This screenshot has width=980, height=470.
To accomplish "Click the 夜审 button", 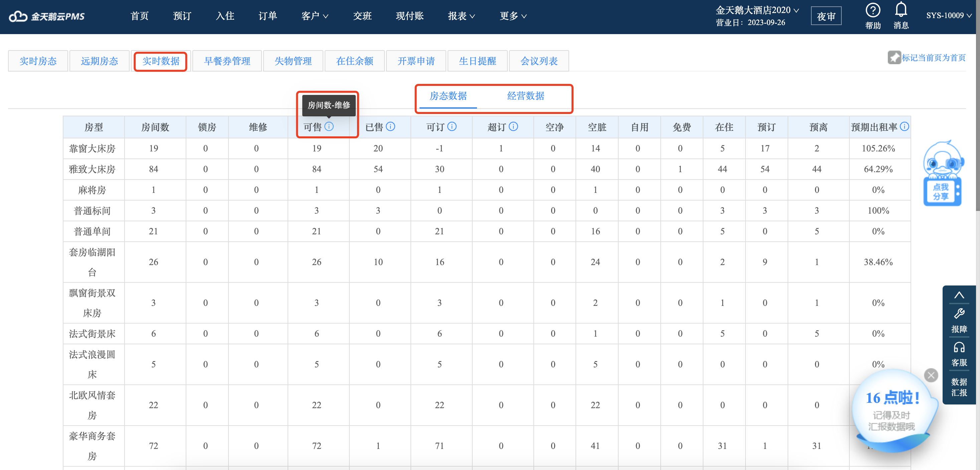I will [x=826, y=16].
